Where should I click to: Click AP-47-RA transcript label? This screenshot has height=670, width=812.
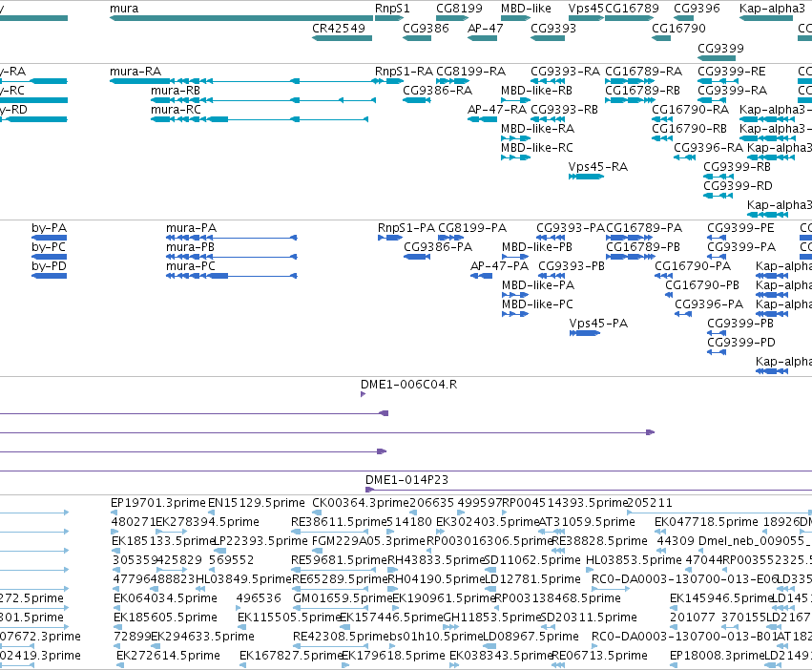pyautogui.click(x=496, y=110)
